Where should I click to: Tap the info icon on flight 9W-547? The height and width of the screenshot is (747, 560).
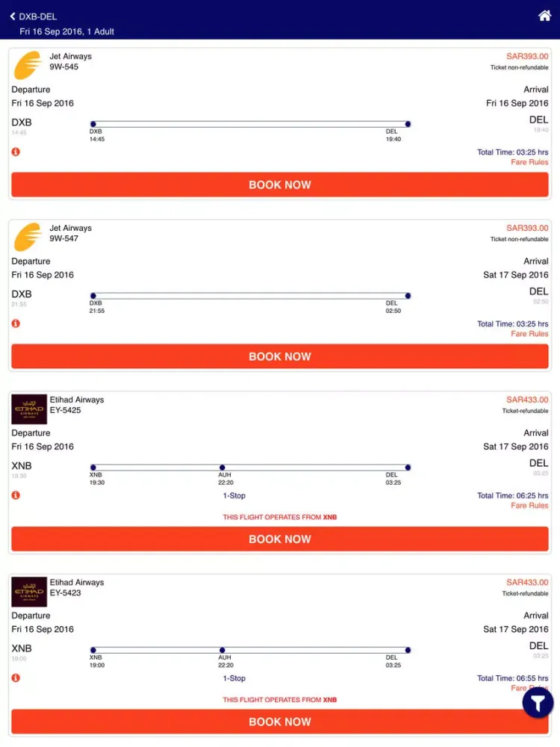pos(16,323)
